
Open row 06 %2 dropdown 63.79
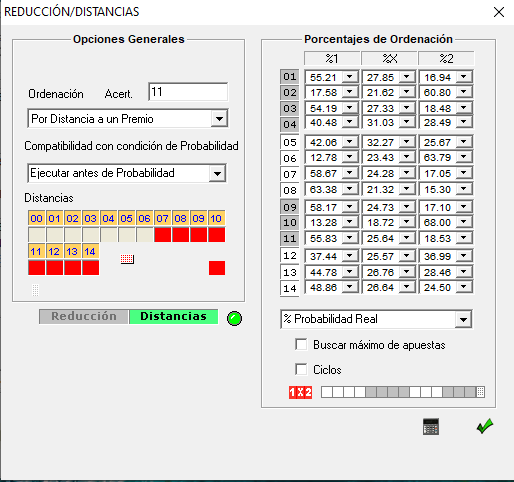[x=464, y=157]
